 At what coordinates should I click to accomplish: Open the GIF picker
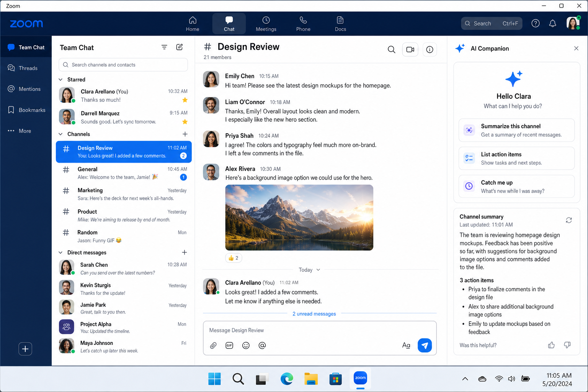coord(229,345)
